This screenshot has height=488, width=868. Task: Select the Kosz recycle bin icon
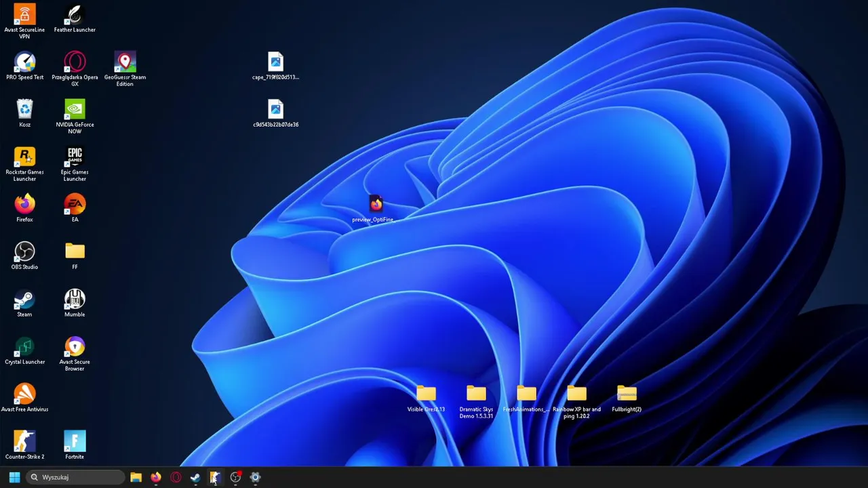coord(24,113)
